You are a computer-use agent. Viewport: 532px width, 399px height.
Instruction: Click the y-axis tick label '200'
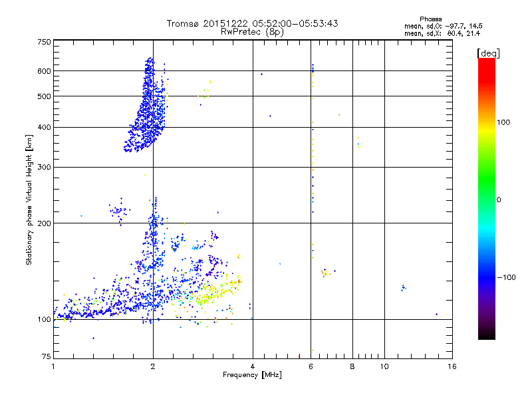[x=44, y=223]
